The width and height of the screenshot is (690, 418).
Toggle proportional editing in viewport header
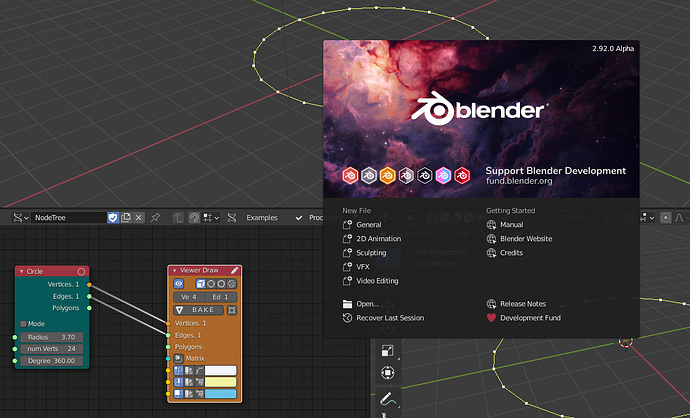[x=665, y=218]
